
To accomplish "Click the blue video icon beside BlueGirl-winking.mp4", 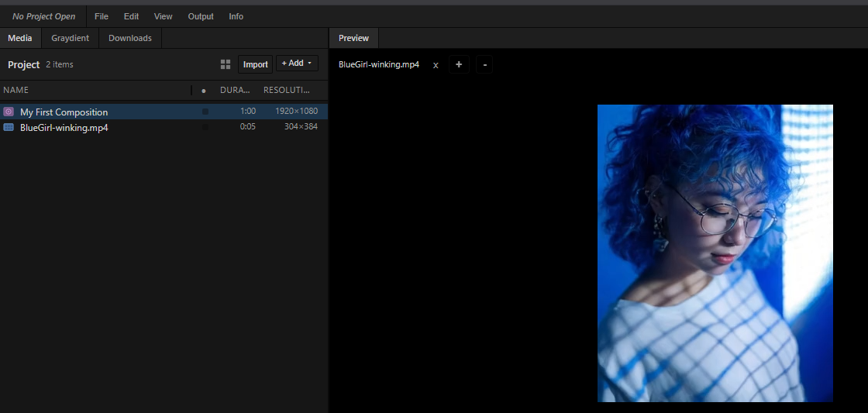I will (9, 127).
